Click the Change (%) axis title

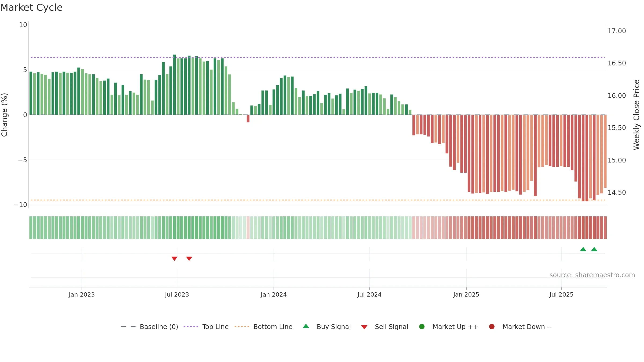click(x=4, y=115)
